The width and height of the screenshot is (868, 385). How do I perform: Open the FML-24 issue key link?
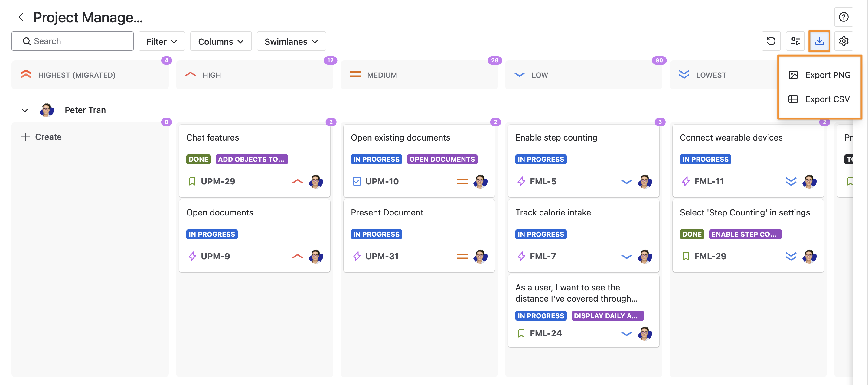(546, 333)
